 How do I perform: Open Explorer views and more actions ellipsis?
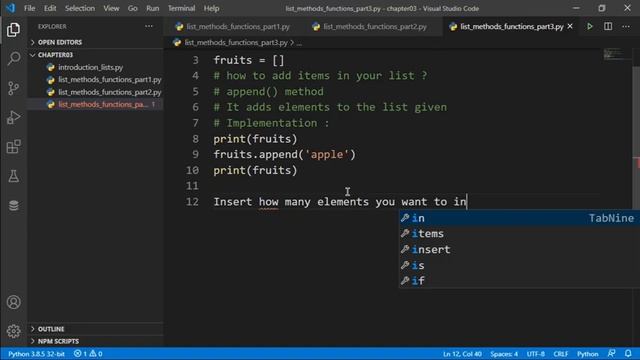pyautogui.click(x=149, y=27)
